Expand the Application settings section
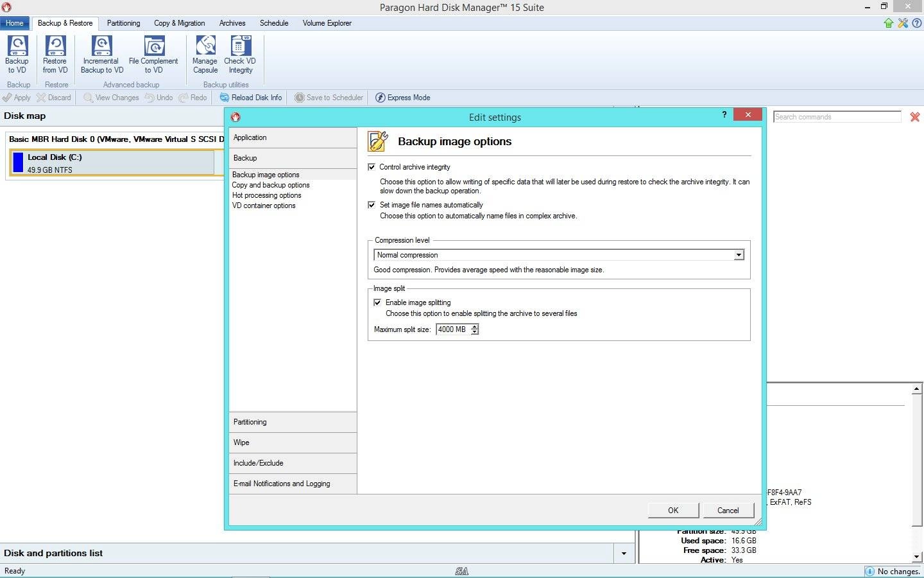The height and width of the screenshot is (578, 924). 293,137
